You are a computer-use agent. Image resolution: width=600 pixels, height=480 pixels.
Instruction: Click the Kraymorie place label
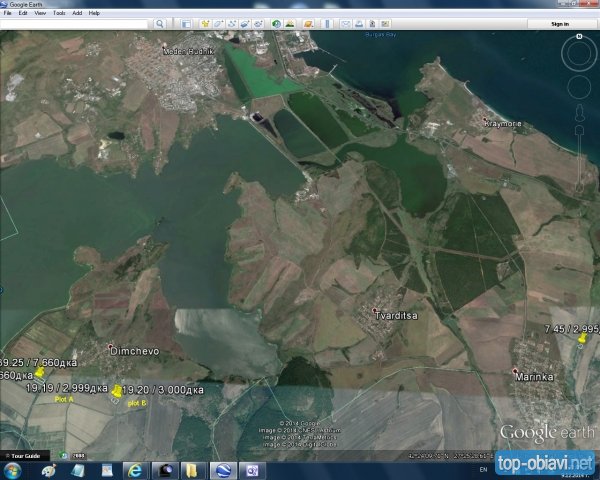pyautogui.click(x=502, y=124)
